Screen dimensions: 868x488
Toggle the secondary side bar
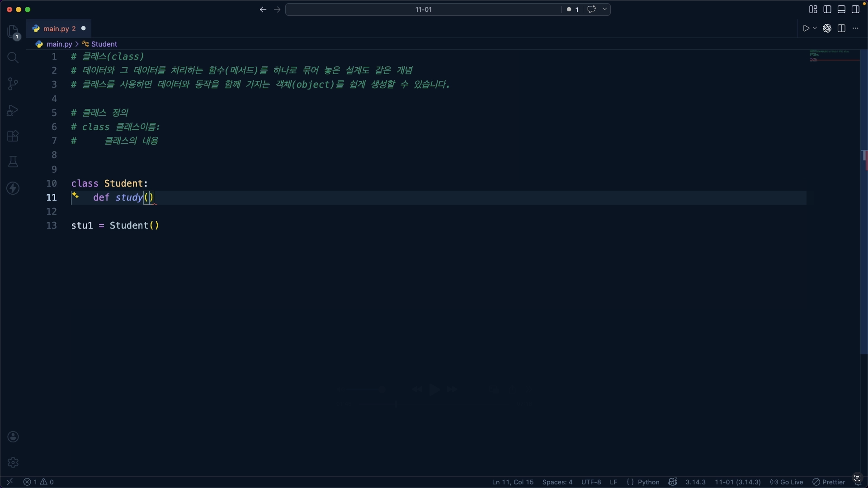[x=855, y=9]
